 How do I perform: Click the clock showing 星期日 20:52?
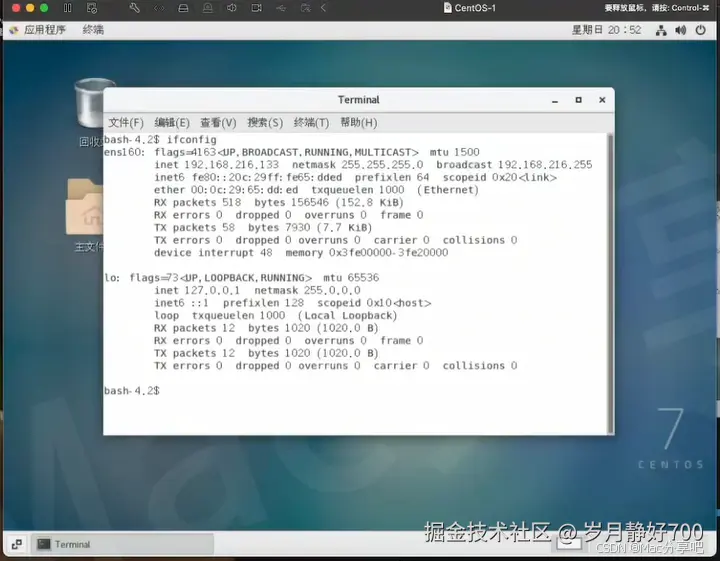pyautogui.click(x=606, y=30)
